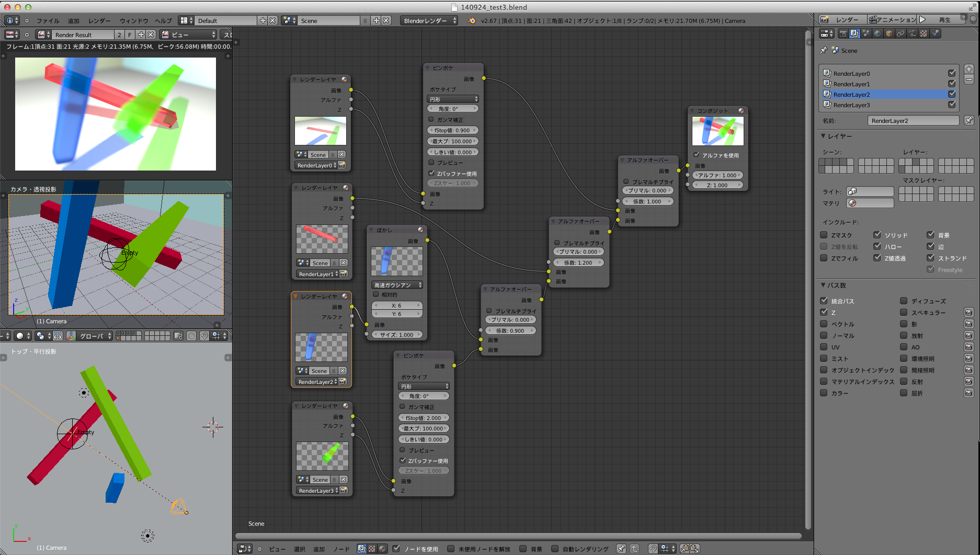
Task: Click render icon on RenderLayer0 node
Action: pyautogui.click(x=342, y=165)
